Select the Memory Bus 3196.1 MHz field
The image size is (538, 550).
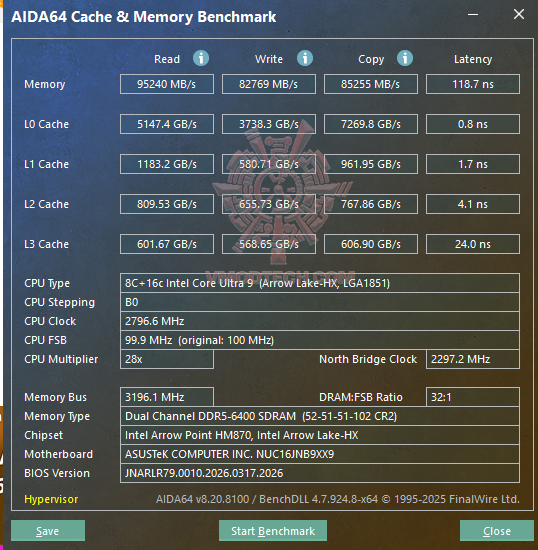coord(167,397)
